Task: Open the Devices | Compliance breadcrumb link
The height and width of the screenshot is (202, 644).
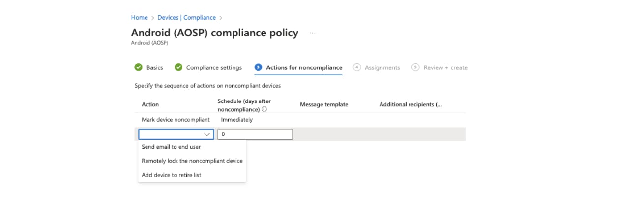Action: pos(186,18)
